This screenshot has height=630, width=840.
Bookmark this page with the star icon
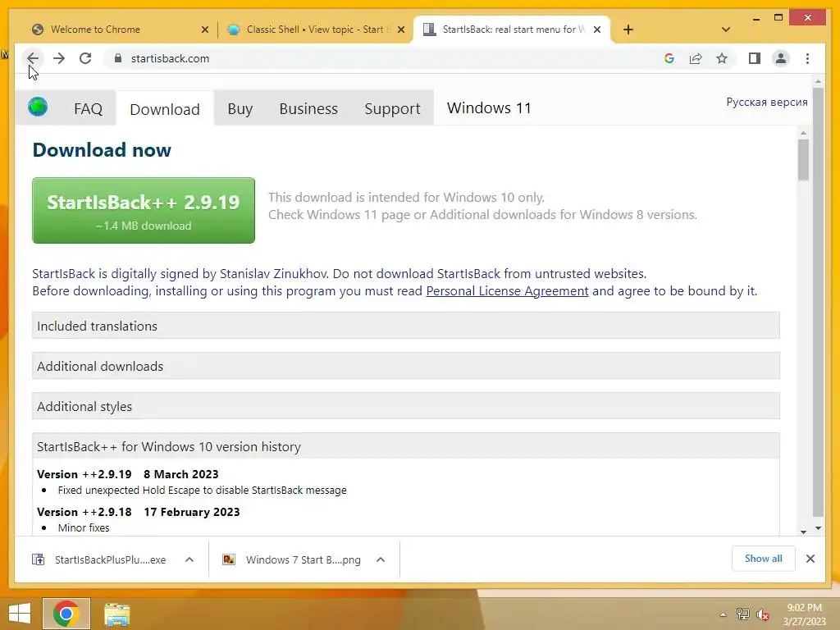click(722, 58)
